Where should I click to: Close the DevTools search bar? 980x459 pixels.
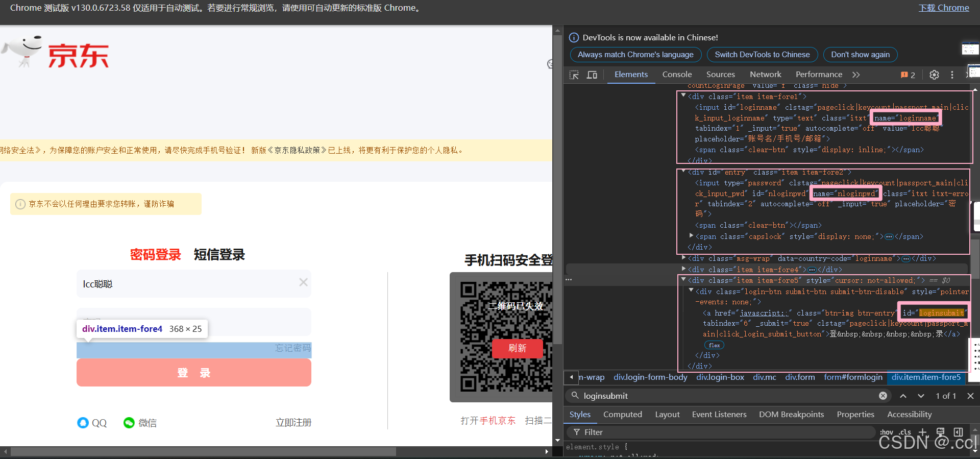point(970,396)
